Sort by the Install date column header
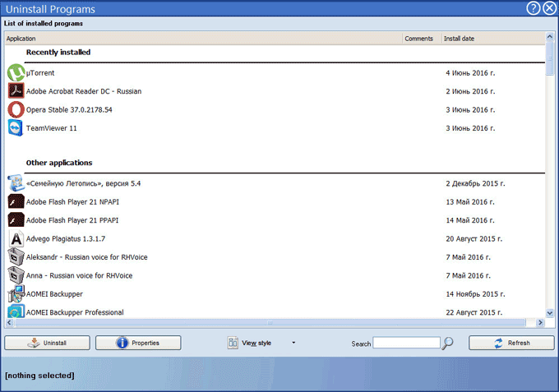 coord(493,39)
